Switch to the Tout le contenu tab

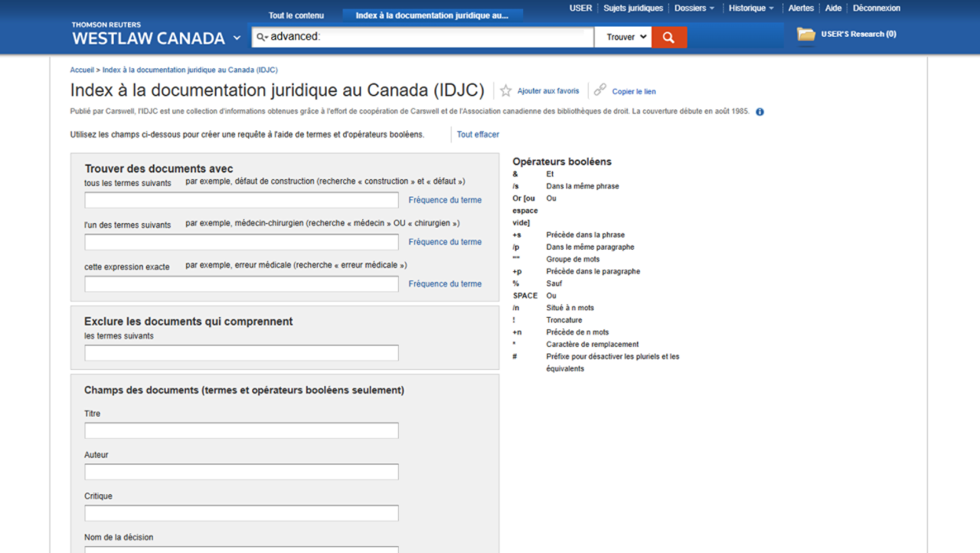[296, 15]
